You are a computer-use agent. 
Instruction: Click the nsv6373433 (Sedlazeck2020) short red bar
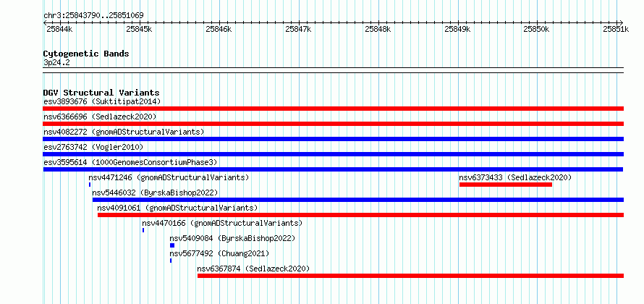point(506,185)
